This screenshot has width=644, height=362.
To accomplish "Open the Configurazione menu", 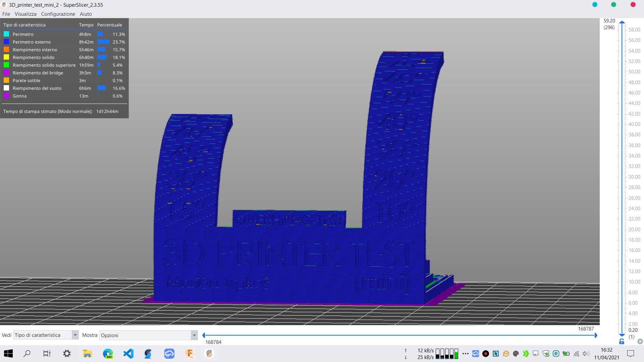I will pyautogui.click(x=58, y=14).
